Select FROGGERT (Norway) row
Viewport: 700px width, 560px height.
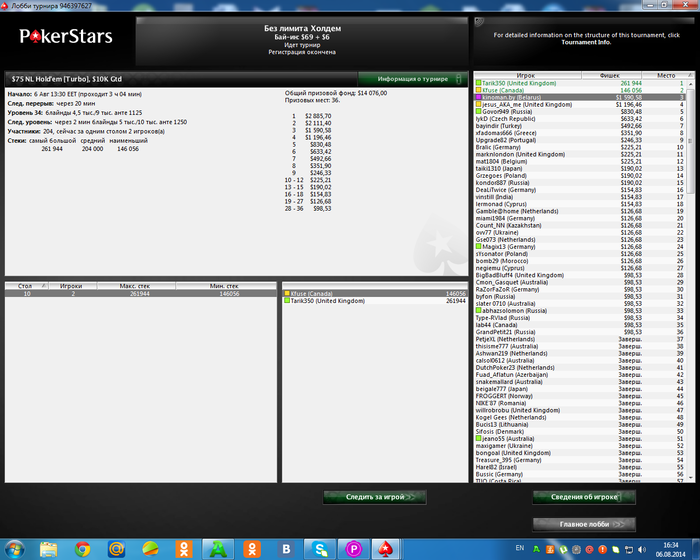coord(580,396)
